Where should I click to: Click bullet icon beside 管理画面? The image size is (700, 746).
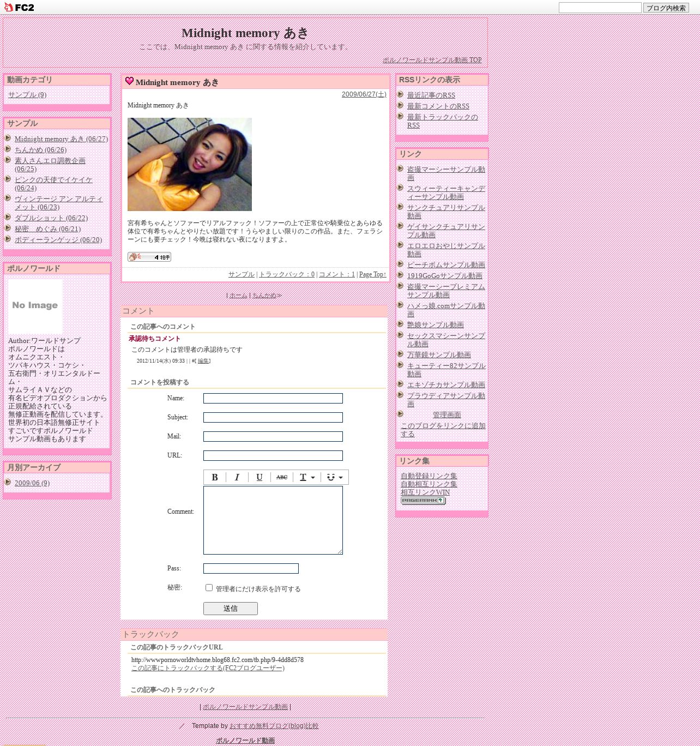(x=400, y=414)
